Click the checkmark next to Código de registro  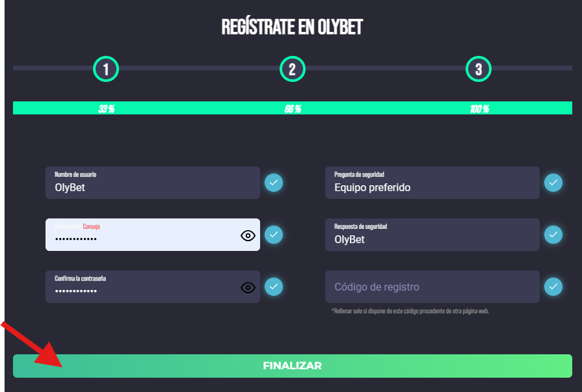tap(553, 287)
